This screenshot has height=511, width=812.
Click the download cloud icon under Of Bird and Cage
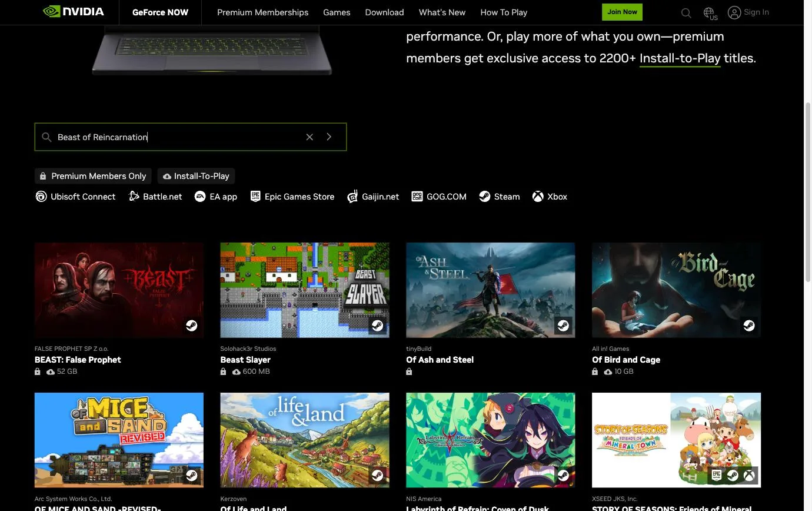pyautogui.click(x=608, y=371)
